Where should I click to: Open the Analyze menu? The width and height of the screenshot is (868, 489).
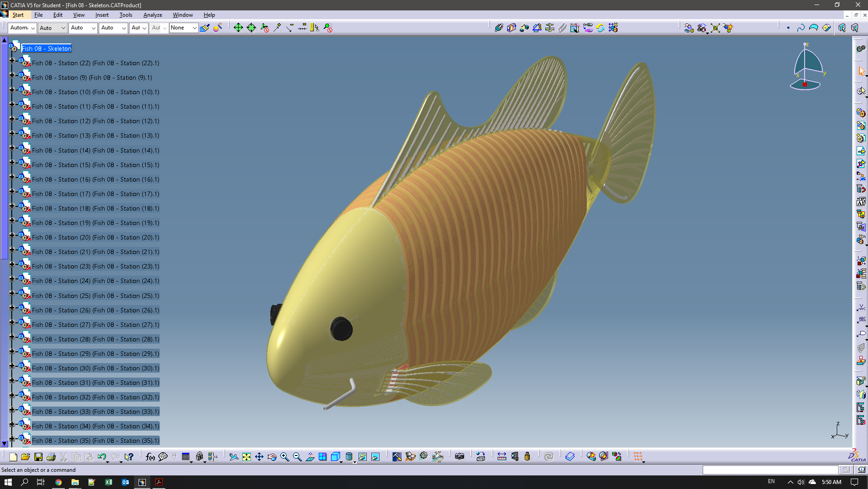click(x=153, y=15)
